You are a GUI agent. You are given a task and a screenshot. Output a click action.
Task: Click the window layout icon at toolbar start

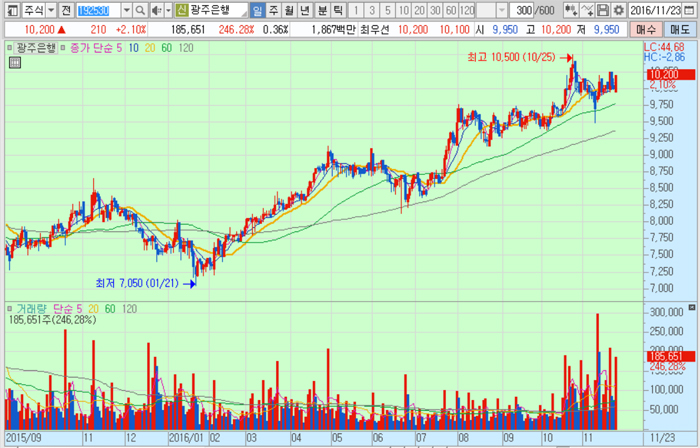tap(13, 10)
